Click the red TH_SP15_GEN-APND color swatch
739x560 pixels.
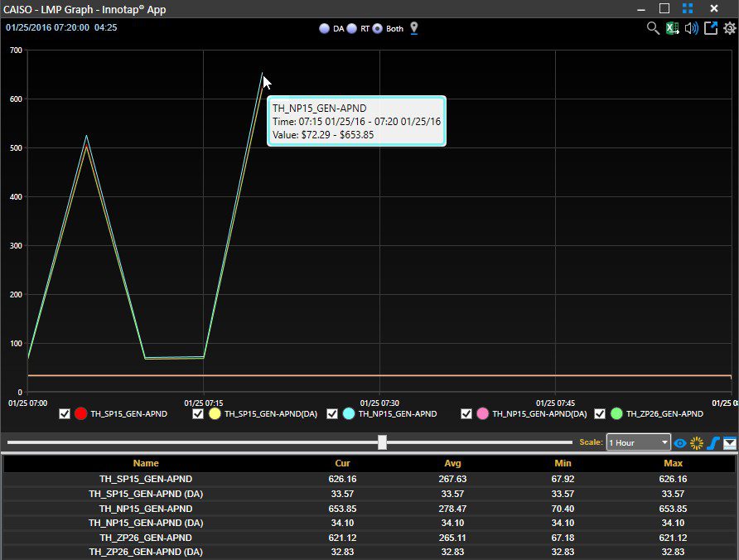(x=80, y=414)
